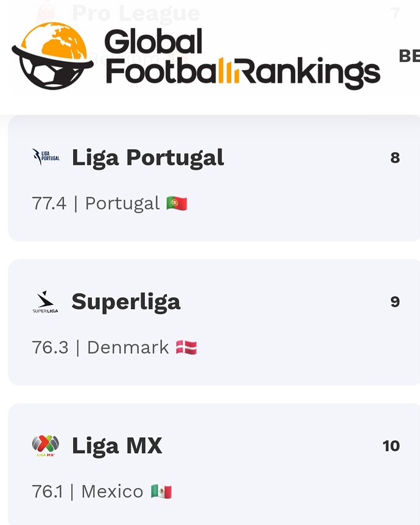Open the Liga MX league title
Image resolution: width=420 pixels, height=525 pixels.
tap(117, 446)
